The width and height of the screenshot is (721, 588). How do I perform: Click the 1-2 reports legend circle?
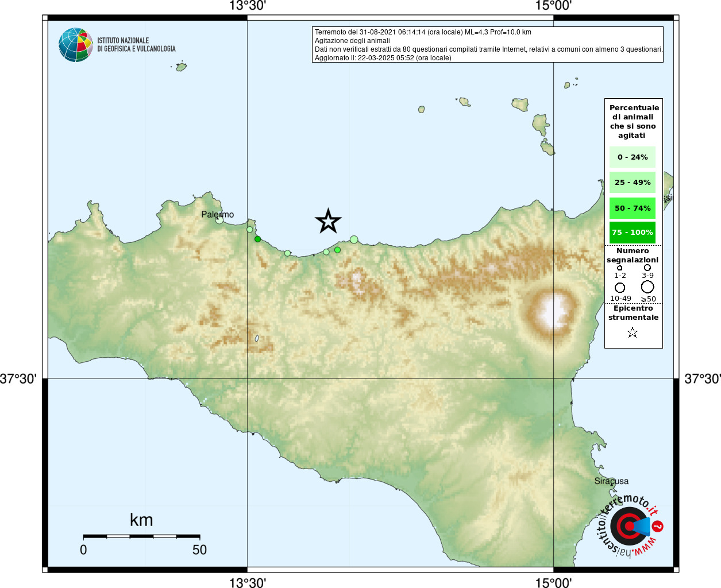coord(620,268)
